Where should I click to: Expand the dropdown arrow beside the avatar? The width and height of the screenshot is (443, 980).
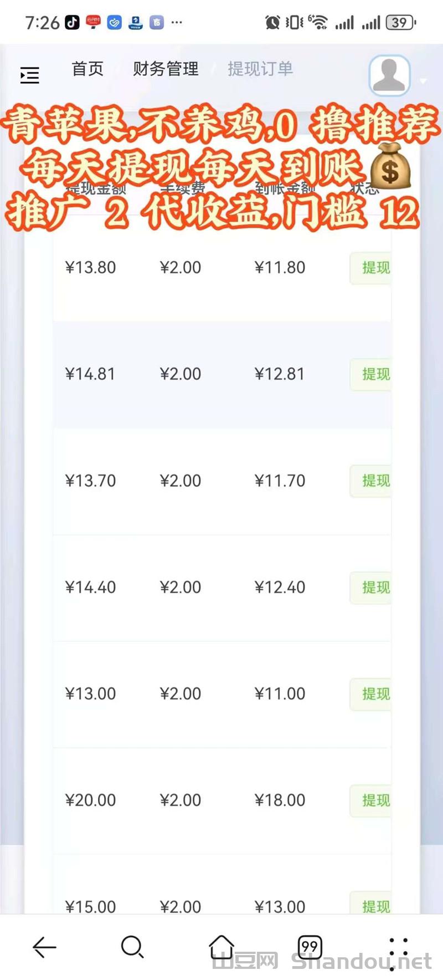tap(424, 81)
